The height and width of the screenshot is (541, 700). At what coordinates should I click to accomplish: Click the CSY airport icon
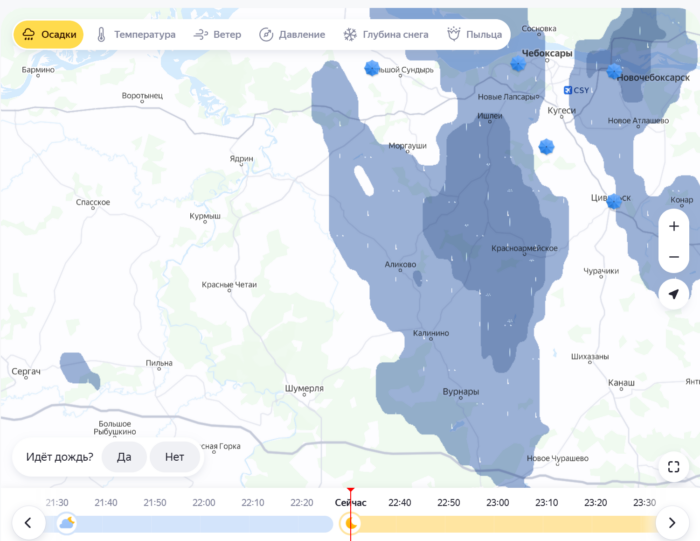click(568, 90)
